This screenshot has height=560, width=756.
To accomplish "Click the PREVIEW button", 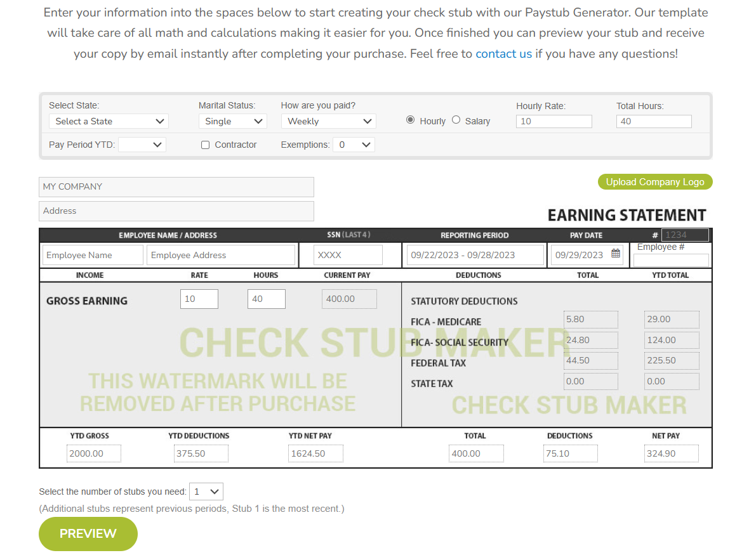I will pyautogui.click(x=88, y=533).
